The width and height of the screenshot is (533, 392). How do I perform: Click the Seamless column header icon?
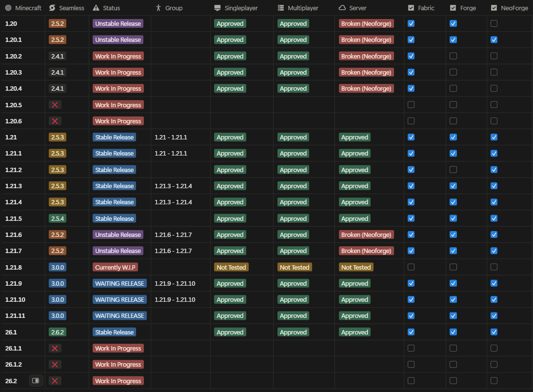(x=52, y=8)
